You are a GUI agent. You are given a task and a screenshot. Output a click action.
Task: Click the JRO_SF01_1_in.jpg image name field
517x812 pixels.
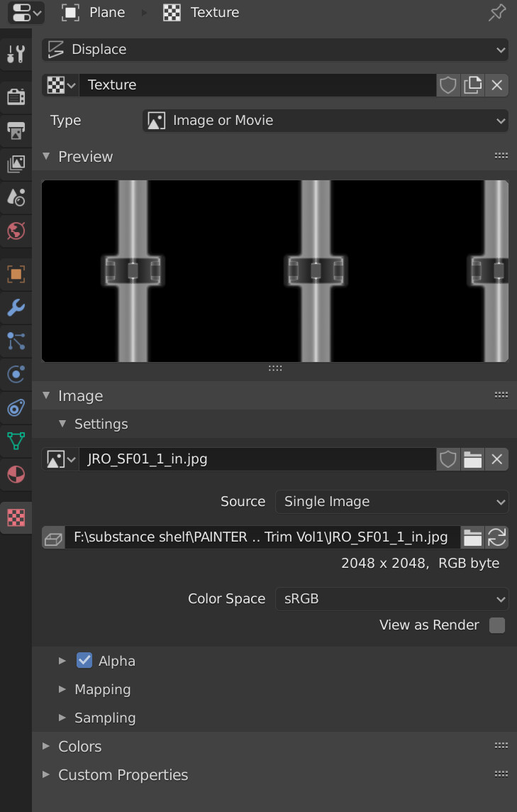coord(257,459)
